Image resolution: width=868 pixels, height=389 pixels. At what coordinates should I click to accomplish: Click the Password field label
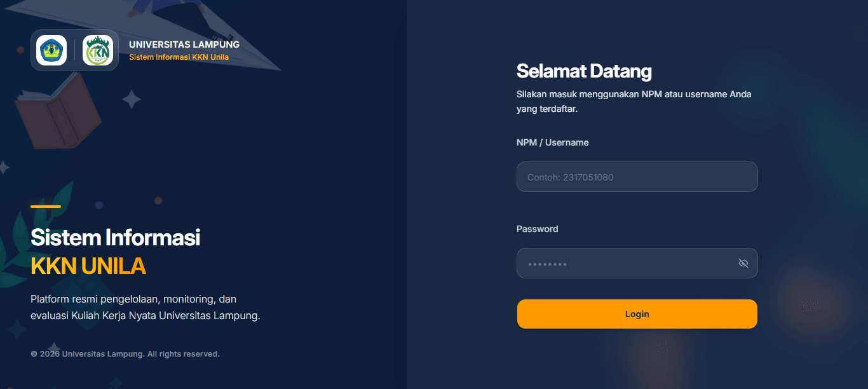click(x=538, y=229)
